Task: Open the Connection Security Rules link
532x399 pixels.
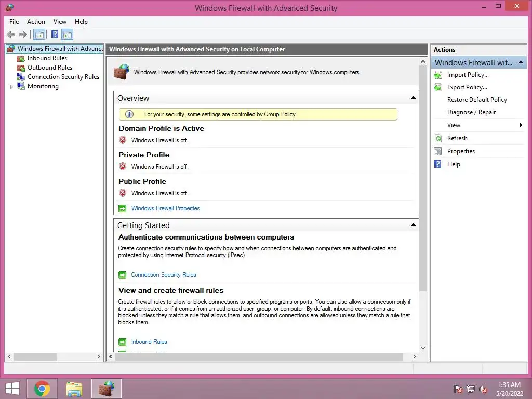Action: click(x=164, y=275)
